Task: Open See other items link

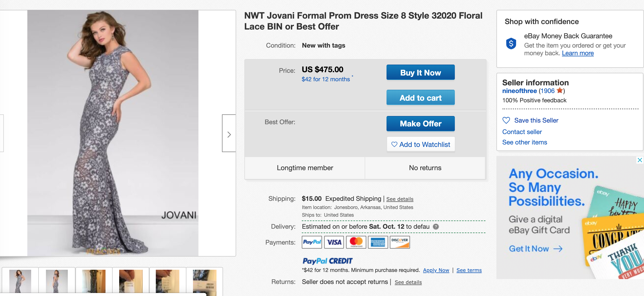Action: pos(524,142)
